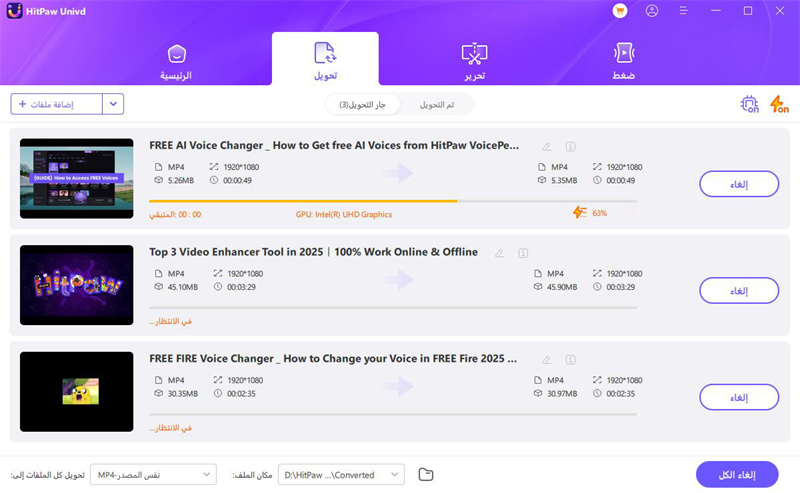Screen dimensions: 800x493
Task: Open the hamburger menu in title bar
Action: (683, 11)
